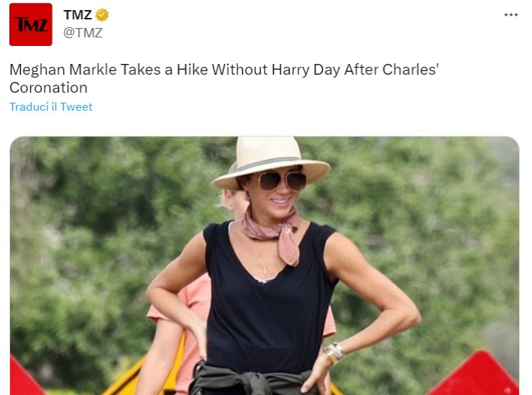This screenshot has width=532, height=395.
Task: Click the word Coronation in the tweet
Action: click(48, 88)
